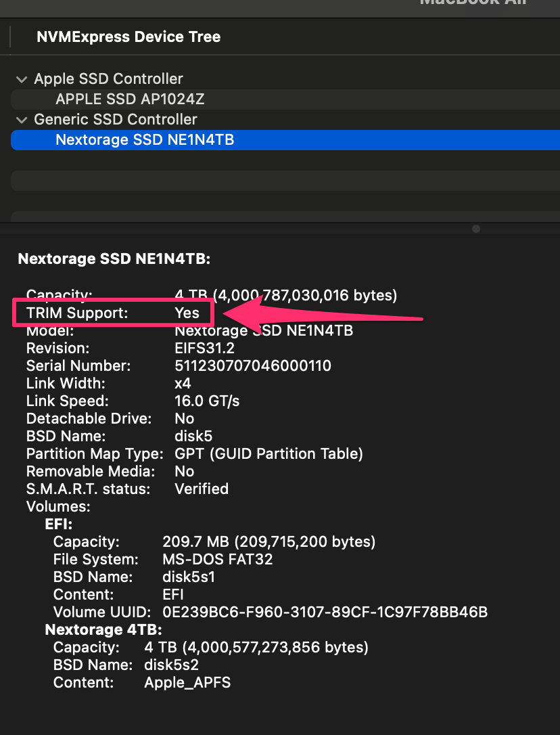This screenshot has height=735, width=560.
Task: Click the File System value MS-DOS FAT32
Action: pos(217,559)
